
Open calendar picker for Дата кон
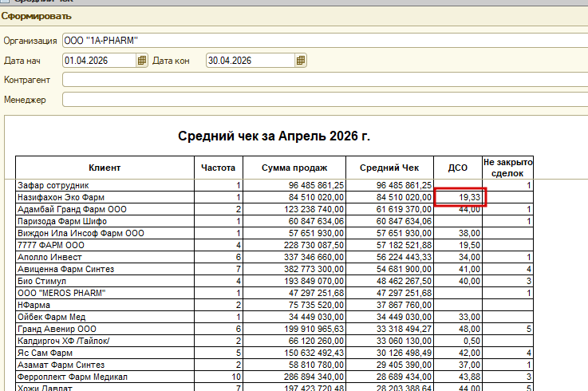pyautogui.click(x=301, y=61)
